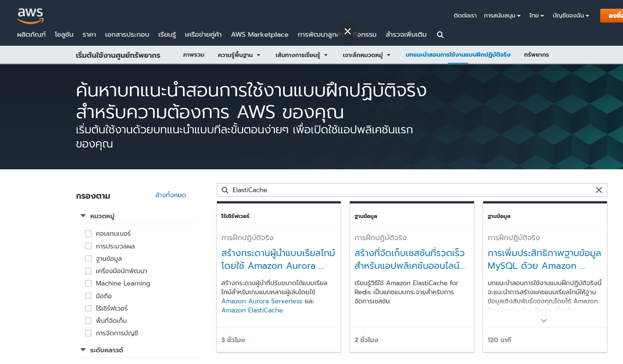623x364 pixels.
Task: Enable the Machine Learning filter
Action: [x=88, y=283]
